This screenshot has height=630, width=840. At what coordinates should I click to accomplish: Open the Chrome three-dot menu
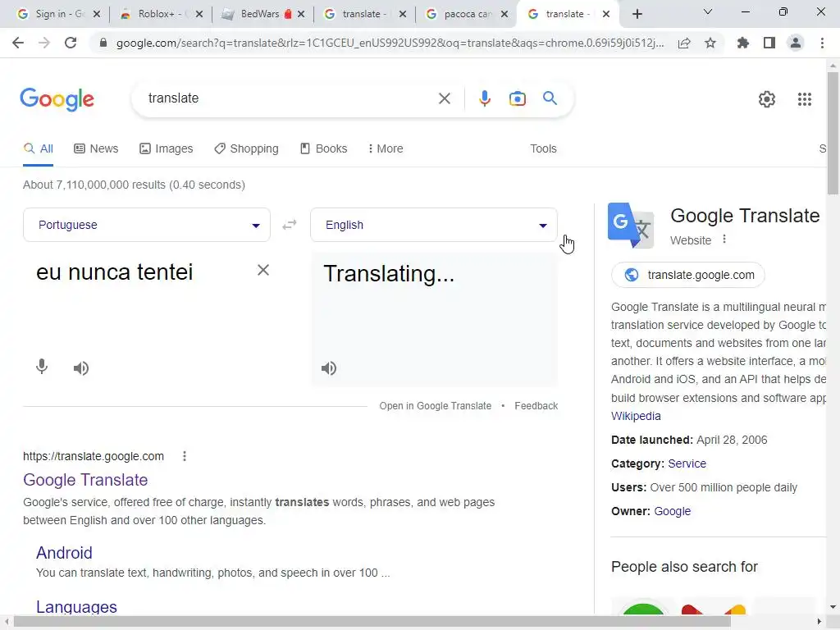point(822,43)
